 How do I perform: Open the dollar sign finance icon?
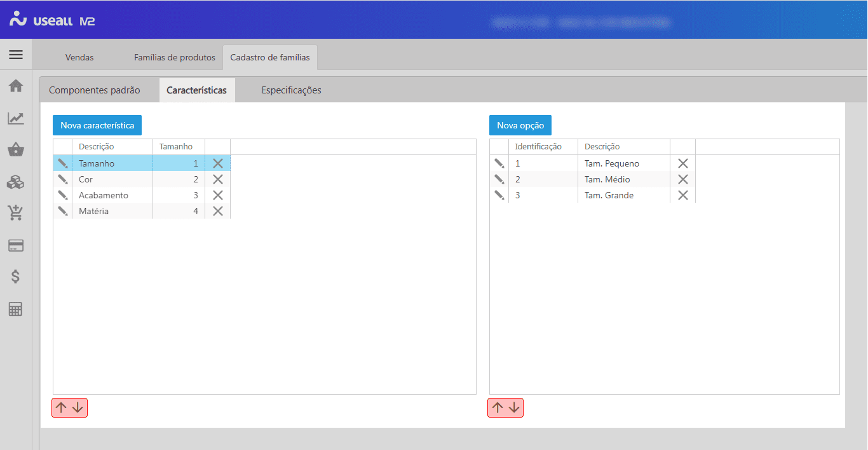(16, 276)
